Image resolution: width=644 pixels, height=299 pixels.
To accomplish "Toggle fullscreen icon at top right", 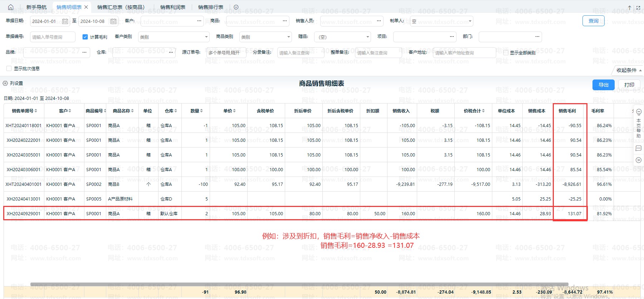I will pyautogui.click(x=638, y=8).
